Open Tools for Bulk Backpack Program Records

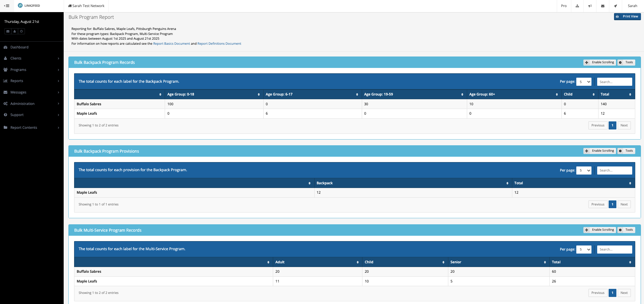(626, 62)
